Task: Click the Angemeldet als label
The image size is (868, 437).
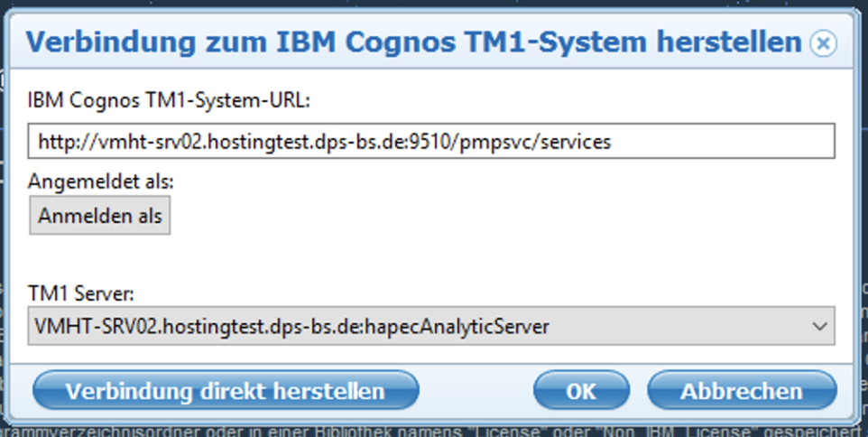Action: [x=101, y=181]
